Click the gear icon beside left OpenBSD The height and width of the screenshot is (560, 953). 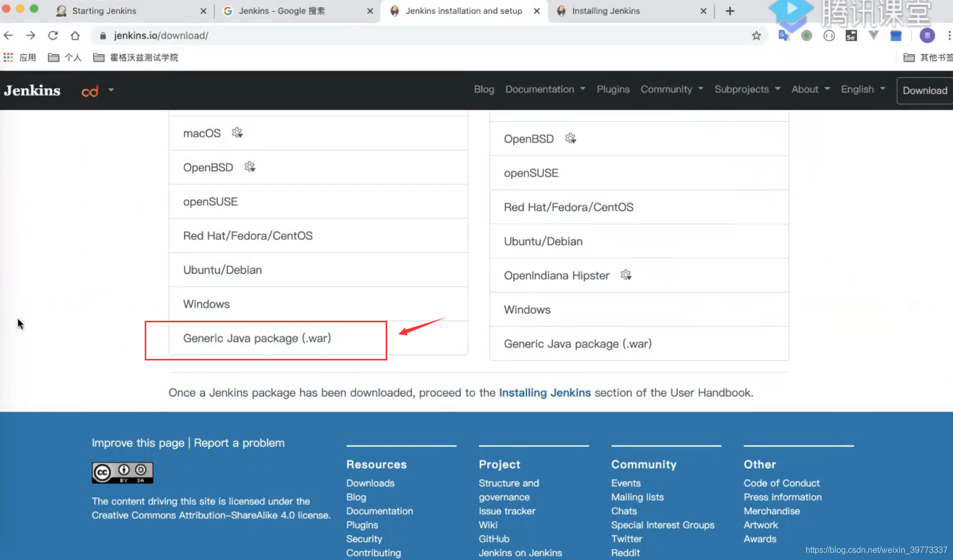[250, 167]
